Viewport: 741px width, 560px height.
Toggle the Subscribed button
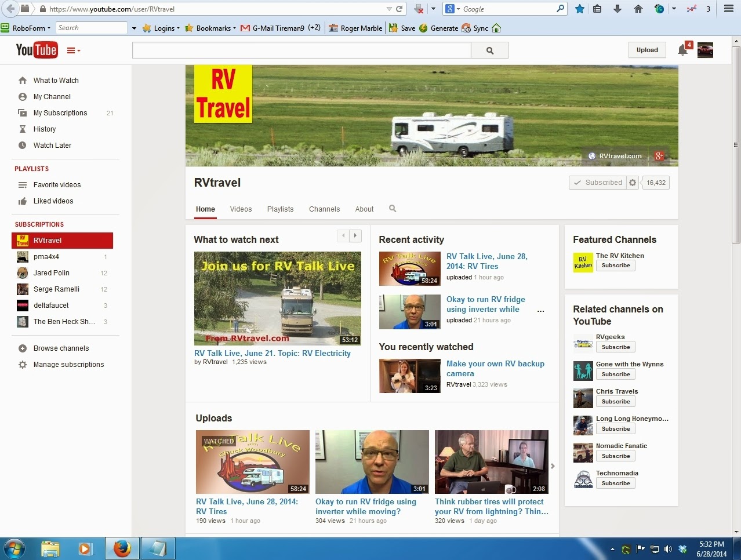pyautogui.click(x=598, y=183)
